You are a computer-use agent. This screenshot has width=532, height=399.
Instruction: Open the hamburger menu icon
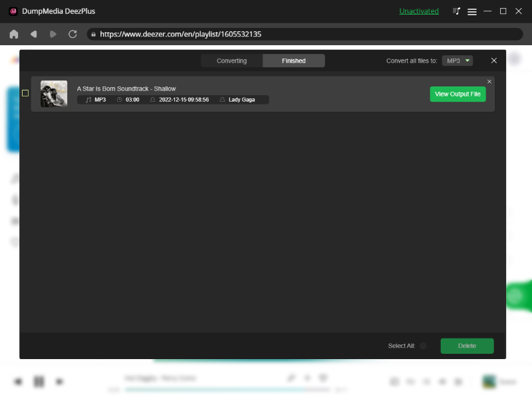coord(472,11)
